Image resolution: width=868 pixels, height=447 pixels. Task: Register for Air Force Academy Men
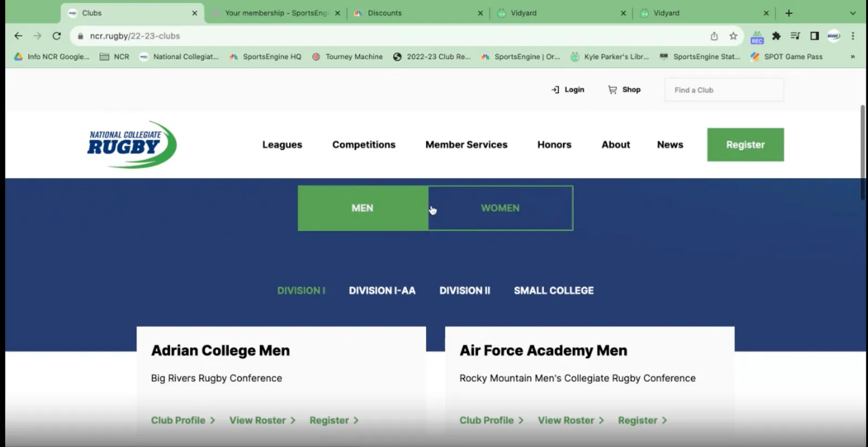pos(643,420)
